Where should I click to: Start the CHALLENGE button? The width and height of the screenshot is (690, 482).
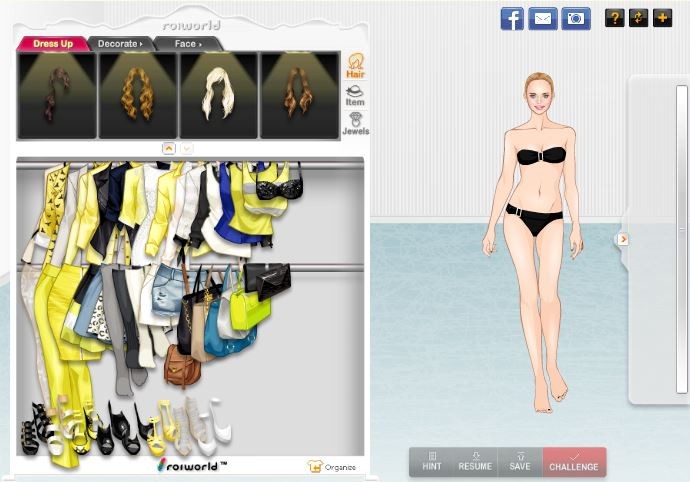coord(574,461)
